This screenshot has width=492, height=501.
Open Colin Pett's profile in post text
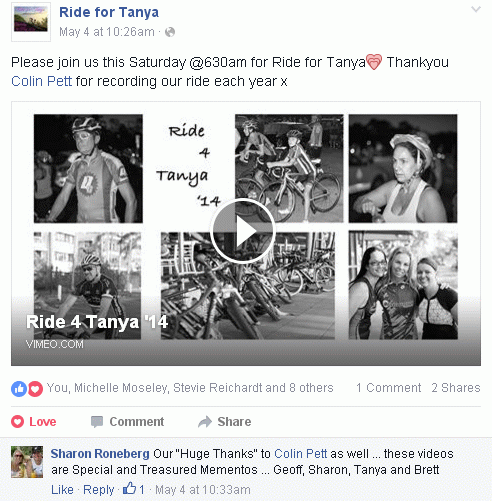coord(41,81)
